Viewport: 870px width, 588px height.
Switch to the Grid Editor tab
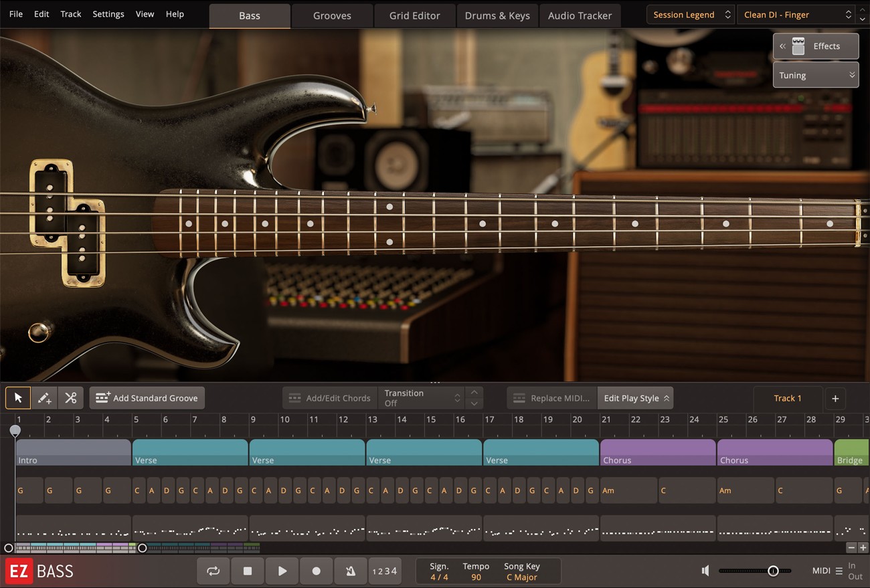(x=415, y=16)
